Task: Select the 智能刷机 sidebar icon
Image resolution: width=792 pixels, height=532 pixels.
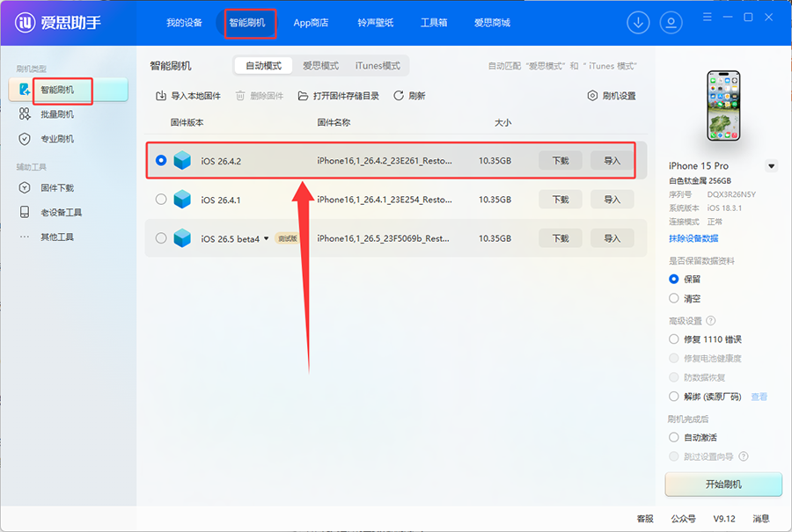Action: pos(25,90)
